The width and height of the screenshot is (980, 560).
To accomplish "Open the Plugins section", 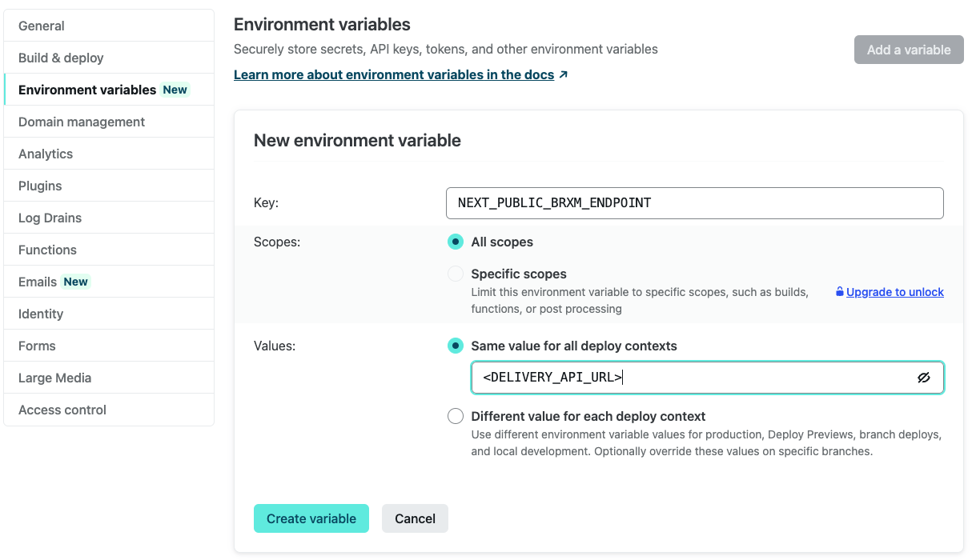I will (x=40, y=186).
